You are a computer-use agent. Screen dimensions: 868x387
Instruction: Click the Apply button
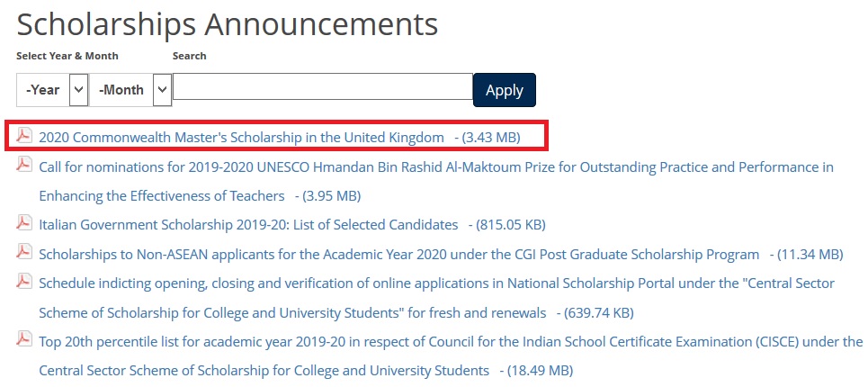click(x=504, y=90)
